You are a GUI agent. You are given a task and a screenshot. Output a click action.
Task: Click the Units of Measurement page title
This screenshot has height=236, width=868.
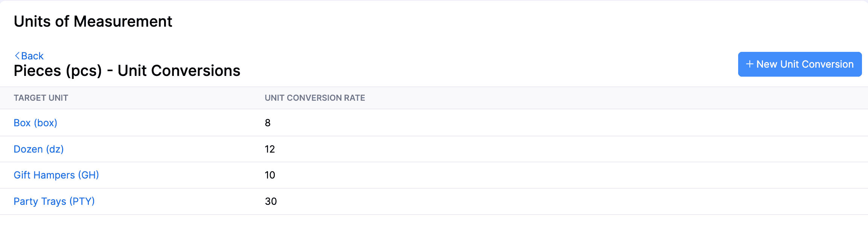click(x=93, y=21)
